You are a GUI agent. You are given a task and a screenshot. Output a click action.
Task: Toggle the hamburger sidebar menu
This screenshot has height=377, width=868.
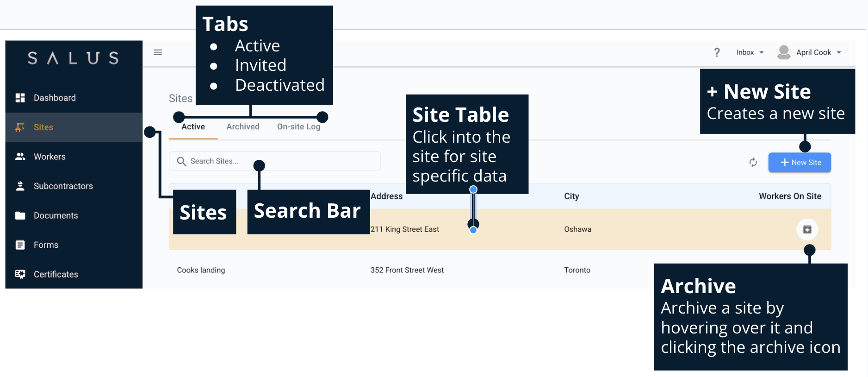(158, 52)
